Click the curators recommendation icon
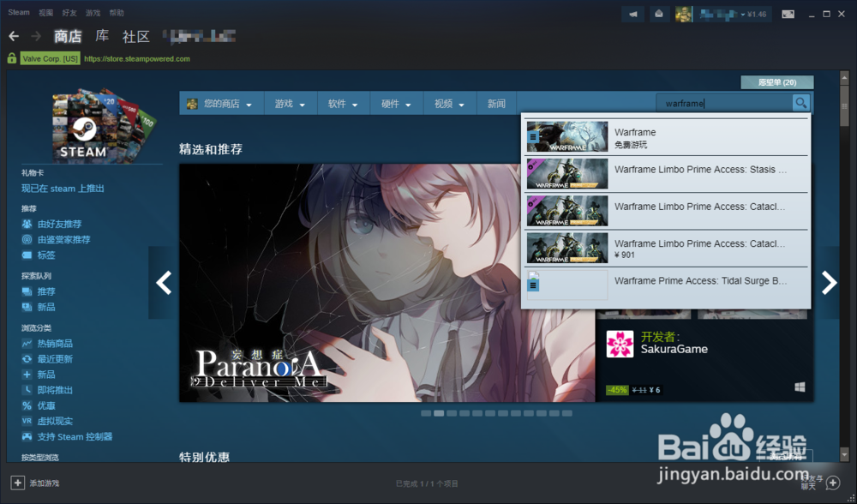Image resolution: width=857 pixels, height=504 pixels. (x=27, y=239)
